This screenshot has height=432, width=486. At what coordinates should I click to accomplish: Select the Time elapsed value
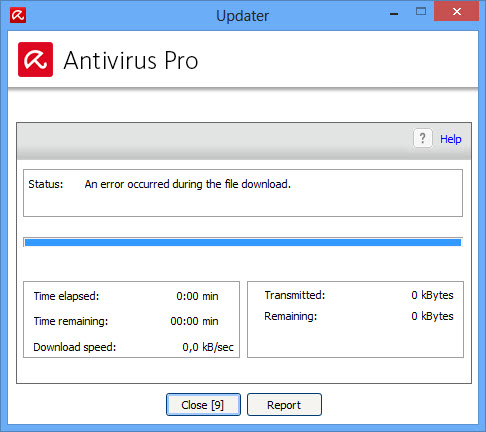[x=197, y=296]
